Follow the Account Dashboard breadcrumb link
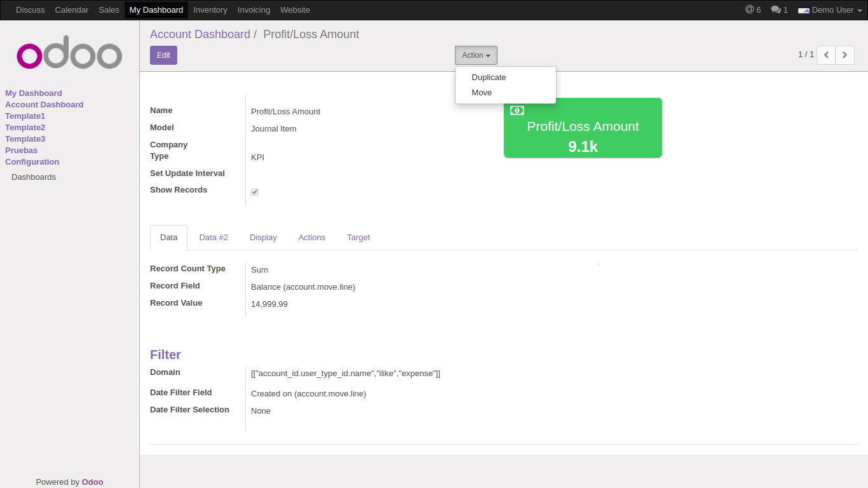Image resolution: width=868 pixels, height=488 pixels. tap(200, 34)
